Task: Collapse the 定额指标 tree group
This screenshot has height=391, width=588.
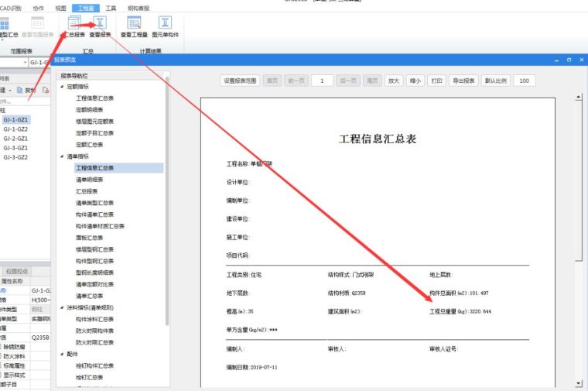Action: [x=61, y=86]
